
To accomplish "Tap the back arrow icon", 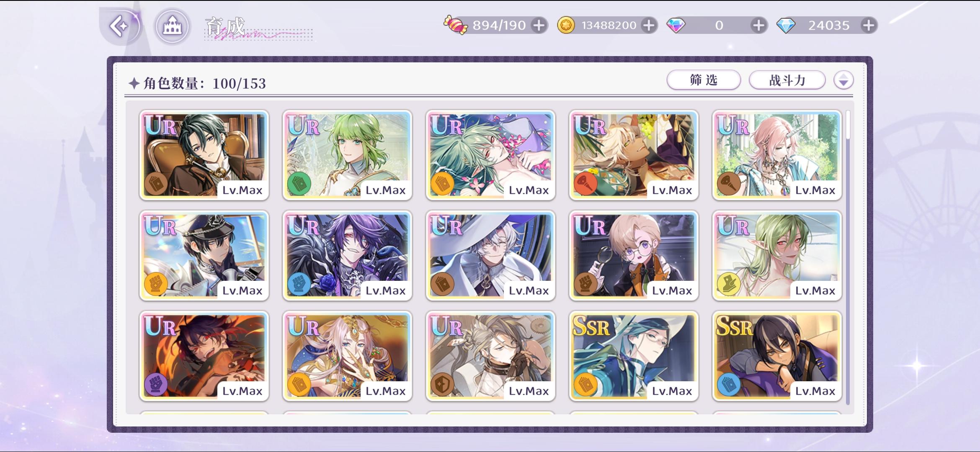I will point(119,26).
